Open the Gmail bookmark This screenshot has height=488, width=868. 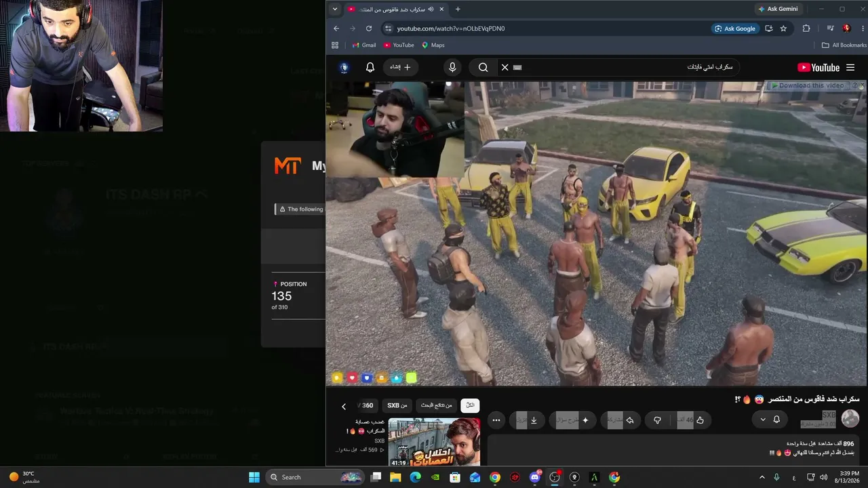pyautogui.click(x=364, y=45)
